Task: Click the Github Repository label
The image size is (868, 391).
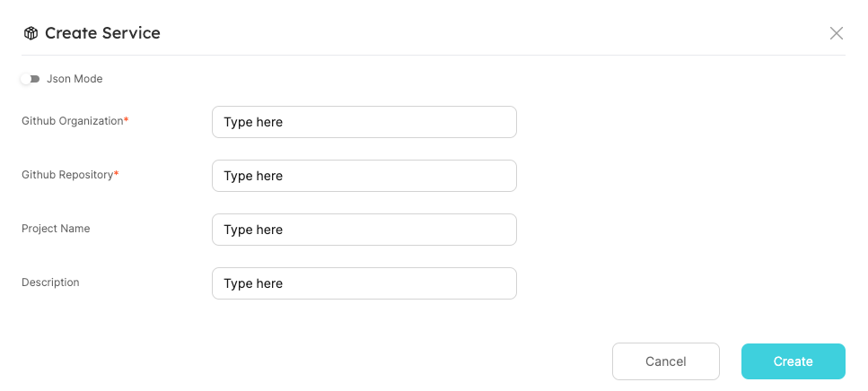Action: coord(67,175)
